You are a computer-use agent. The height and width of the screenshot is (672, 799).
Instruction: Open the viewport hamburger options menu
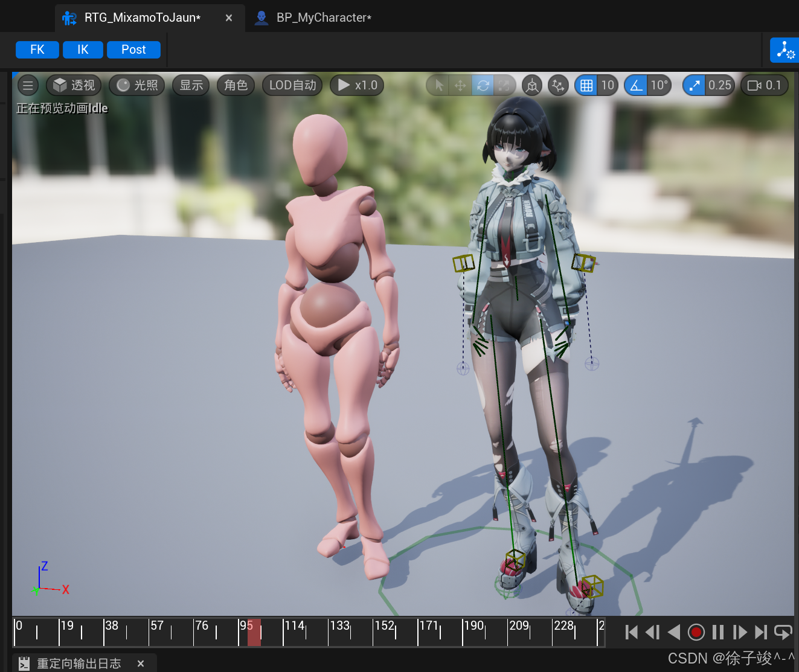28,85
